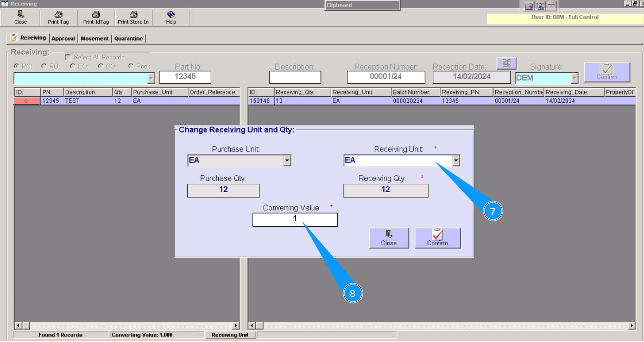Click the right table's left scroll arrow
This screenshot has height=342, width=644.
coord(252,326)
